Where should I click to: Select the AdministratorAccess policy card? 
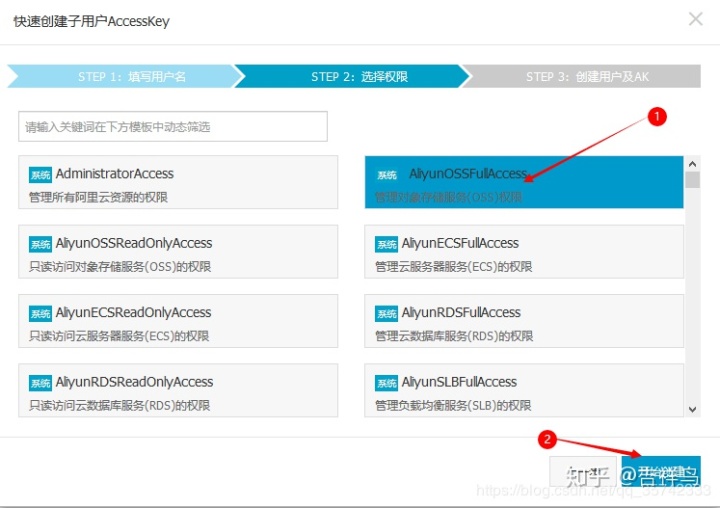tap(178, 182)
